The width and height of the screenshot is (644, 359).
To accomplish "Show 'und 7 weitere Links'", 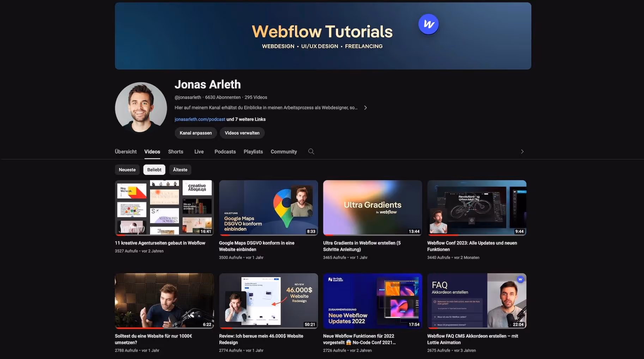I will click(246, 119).
